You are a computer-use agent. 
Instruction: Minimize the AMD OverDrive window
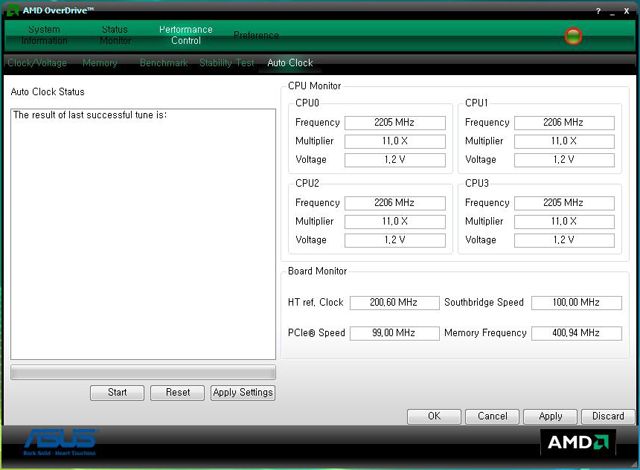(613, 13)
